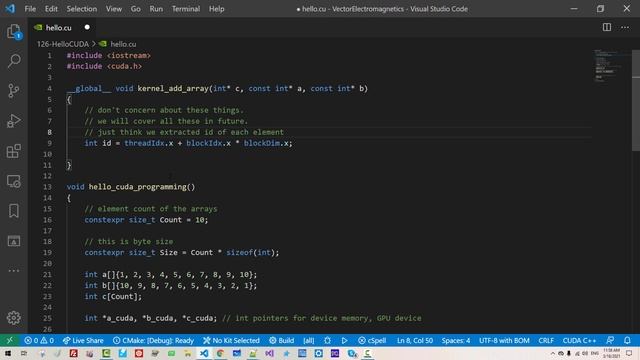Close unsaved hello.cu tab via dot
Screen dimensions: 640x360
coord(87,27)
